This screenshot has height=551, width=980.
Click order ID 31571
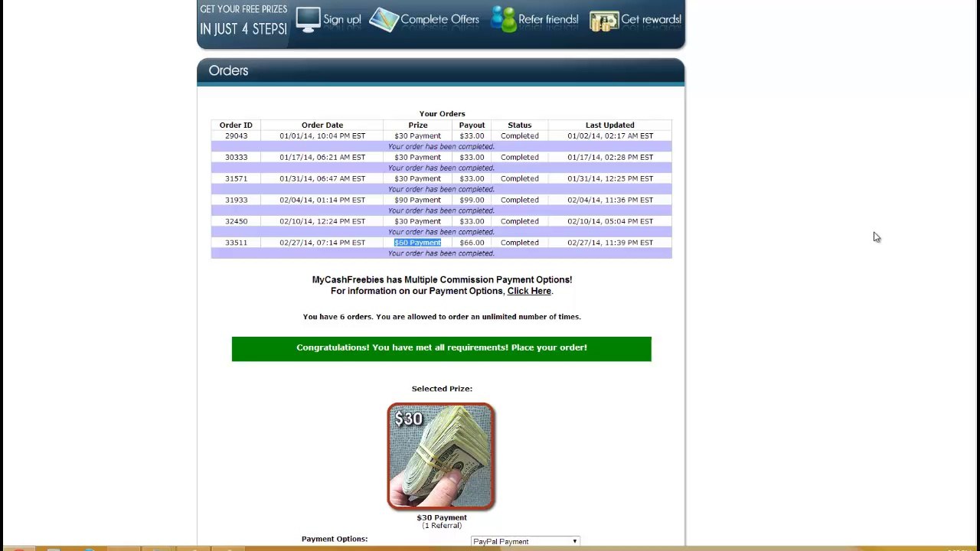pyautogui.click(x=236, y=178)
